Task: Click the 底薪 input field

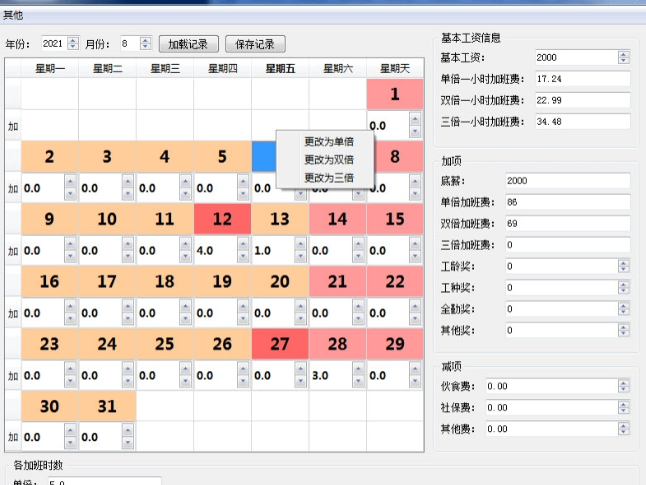Action: click(x=566, y=181)
